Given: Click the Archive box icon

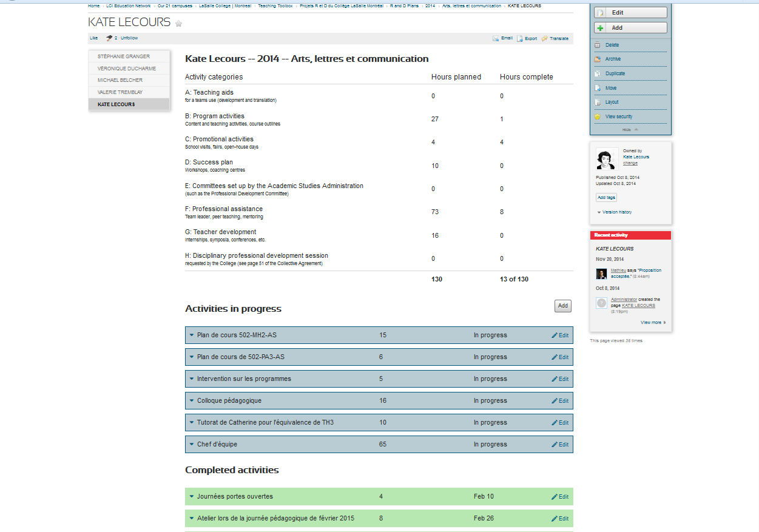Looking at the screenshot, I should (598, 59).
